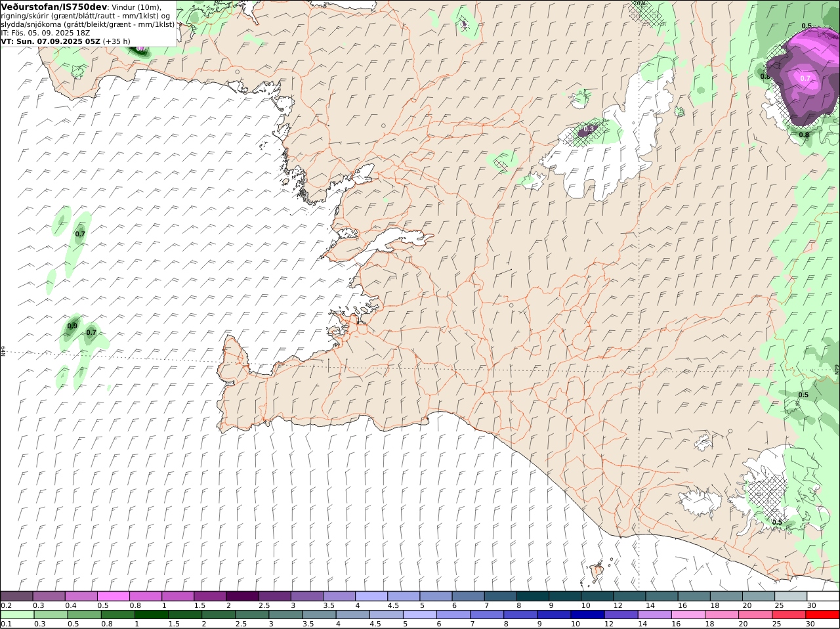Click the 0.9 precipitation value on the map
This screenshot has height=629, width=840.
pyautogui.click(x=72, y=326)
